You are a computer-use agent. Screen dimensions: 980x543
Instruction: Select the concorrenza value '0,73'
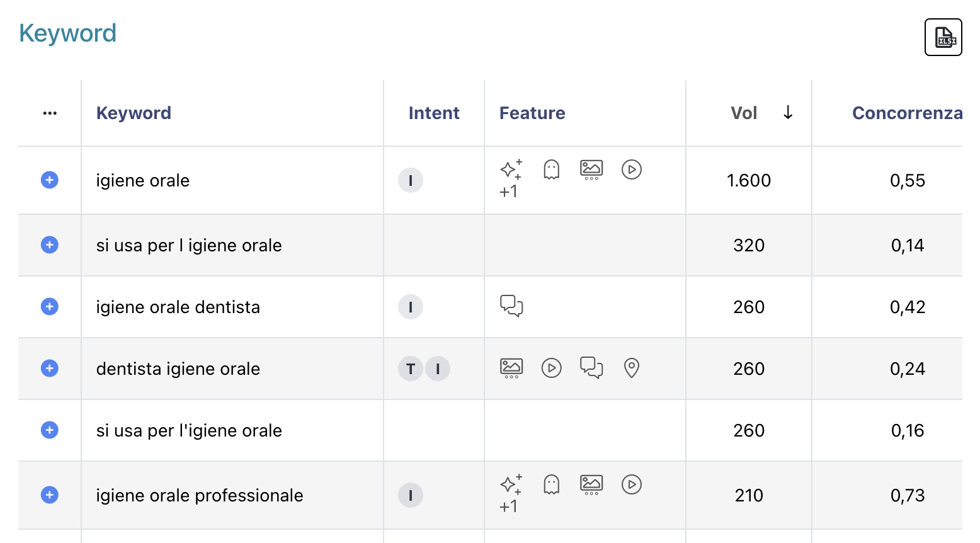pos(908,496)
